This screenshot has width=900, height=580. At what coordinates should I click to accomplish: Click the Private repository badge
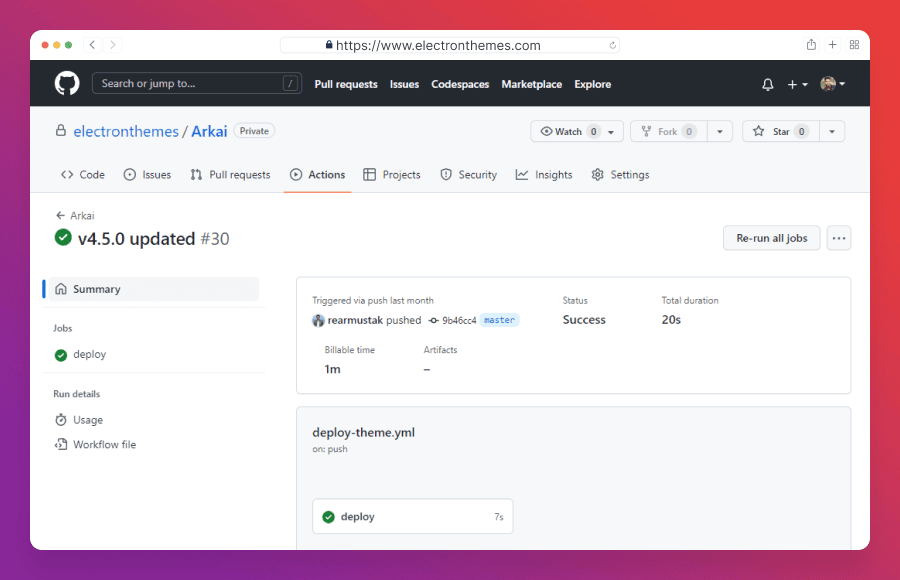point(254,131)
